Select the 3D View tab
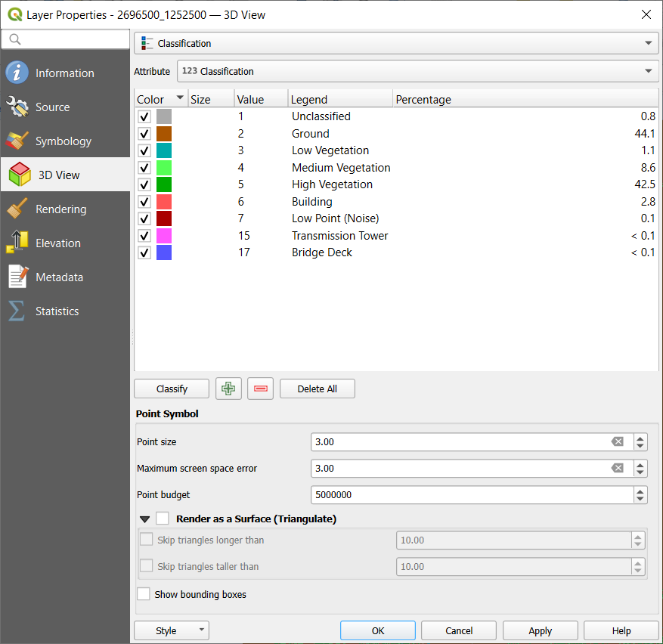Screen dimensions: 663x644 coord(58,175)
